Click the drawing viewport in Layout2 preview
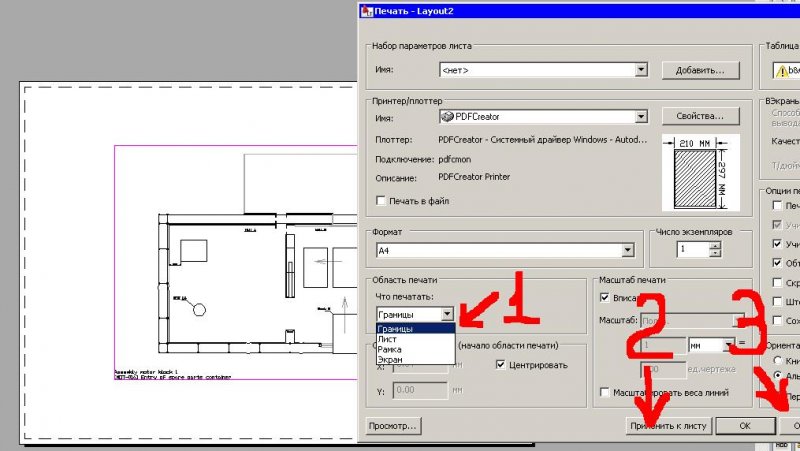The image size is (800, 451). tap(236, 262)
